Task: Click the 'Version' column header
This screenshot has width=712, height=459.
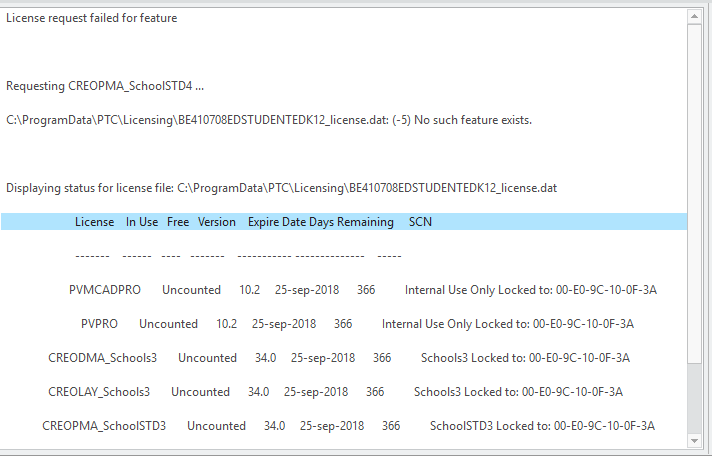Action: click(217, 222)
